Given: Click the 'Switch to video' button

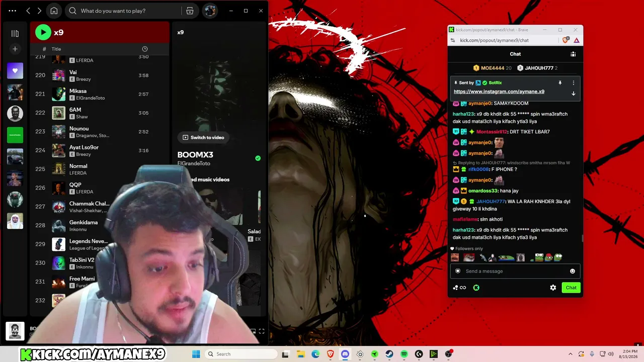Looking at the screenshot, I should click(203, 137).
